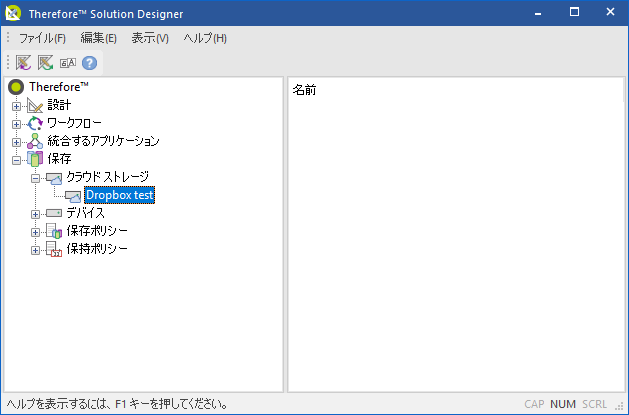Expand the 統合するアプリケーション tree node
The width and height of the screenshot is (629, 415).
tap(16, 142)
